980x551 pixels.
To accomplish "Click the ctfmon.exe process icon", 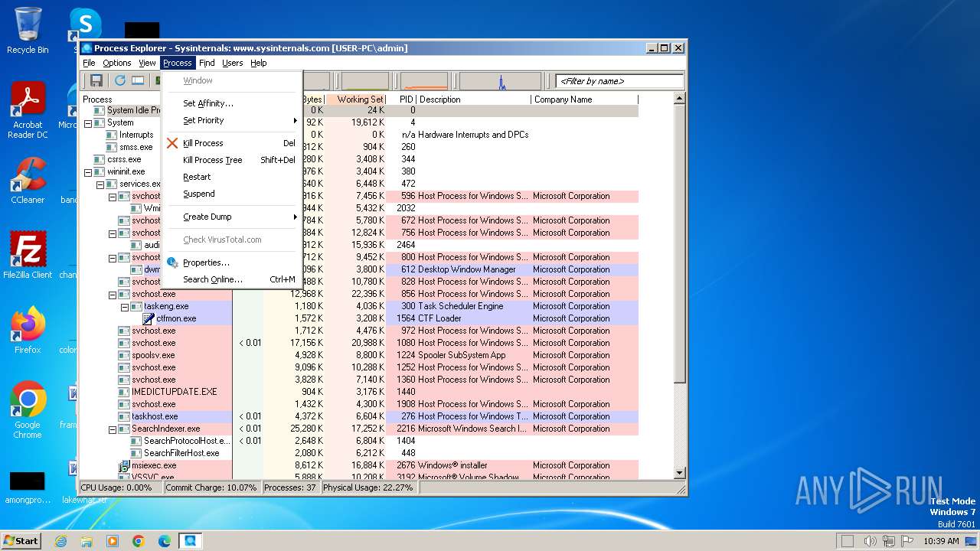I will point(149,318).
